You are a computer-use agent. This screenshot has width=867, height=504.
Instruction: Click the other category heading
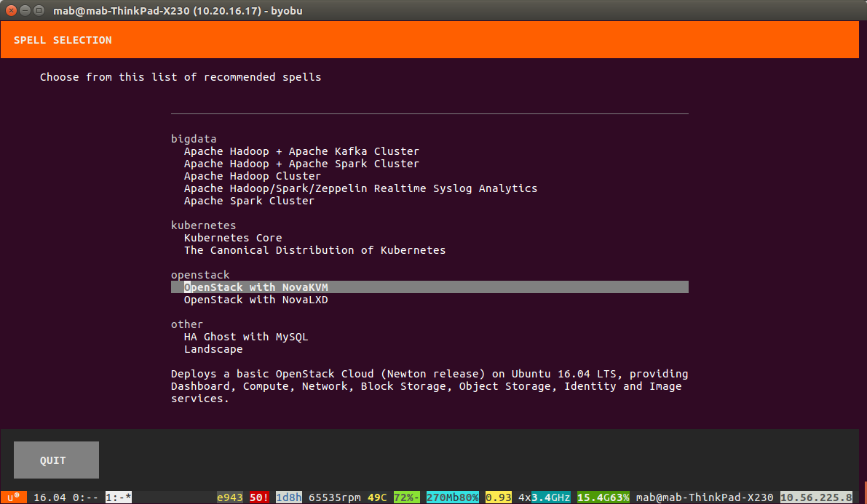[x=187, y=324]
